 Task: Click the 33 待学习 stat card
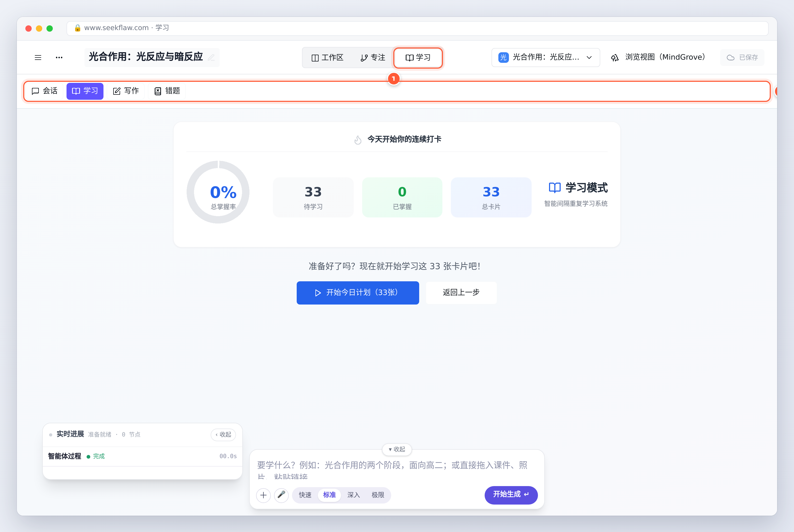(x=313, y=197)
